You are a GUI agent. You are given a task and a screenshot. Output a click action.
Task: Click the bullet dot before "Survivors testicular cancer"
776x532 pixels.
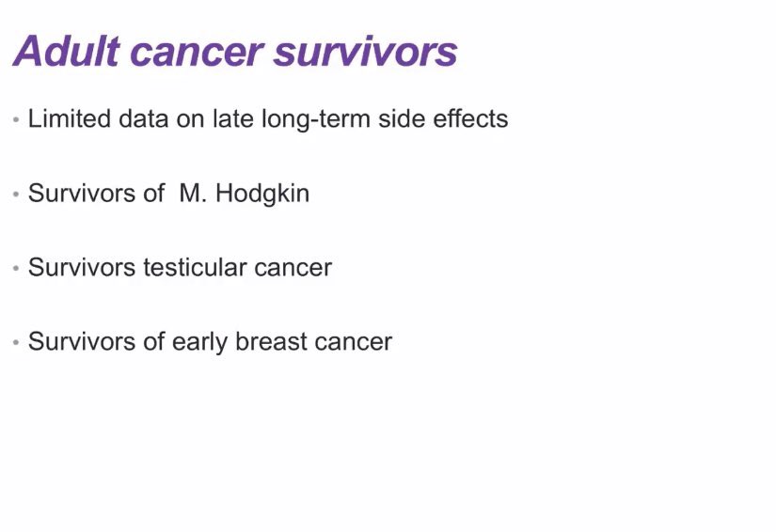(16, 268)
